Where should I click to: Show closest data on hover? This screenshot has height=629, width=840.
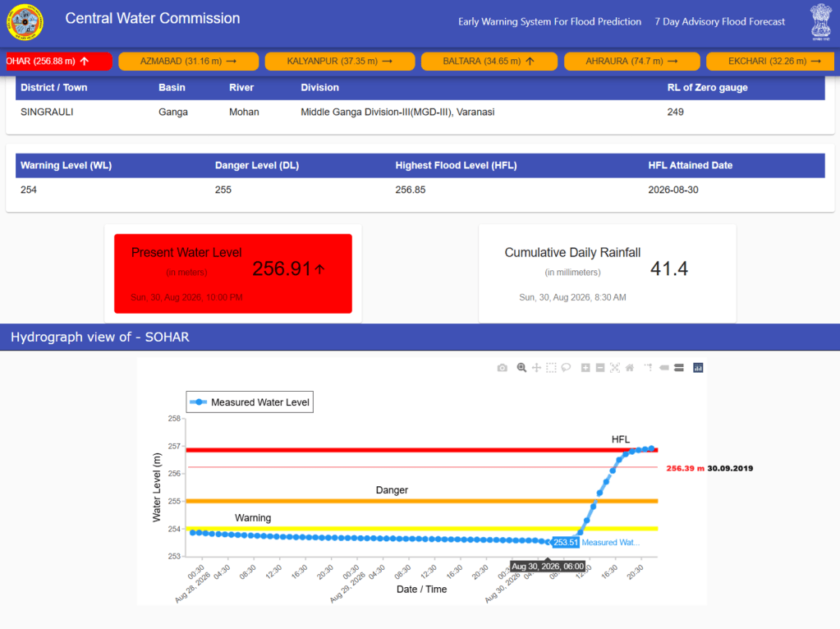click(x=664, y=368)
